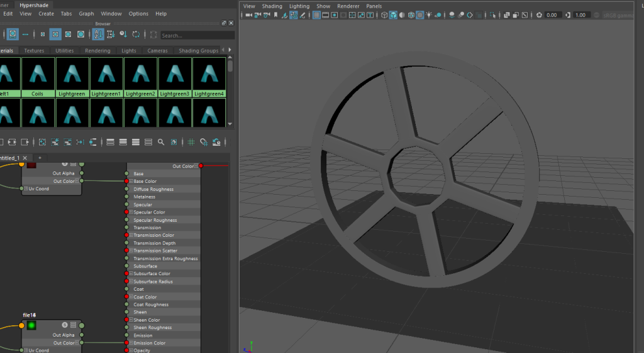Click the Browser search field
644x353 pixels.
(x=196, y=36)
